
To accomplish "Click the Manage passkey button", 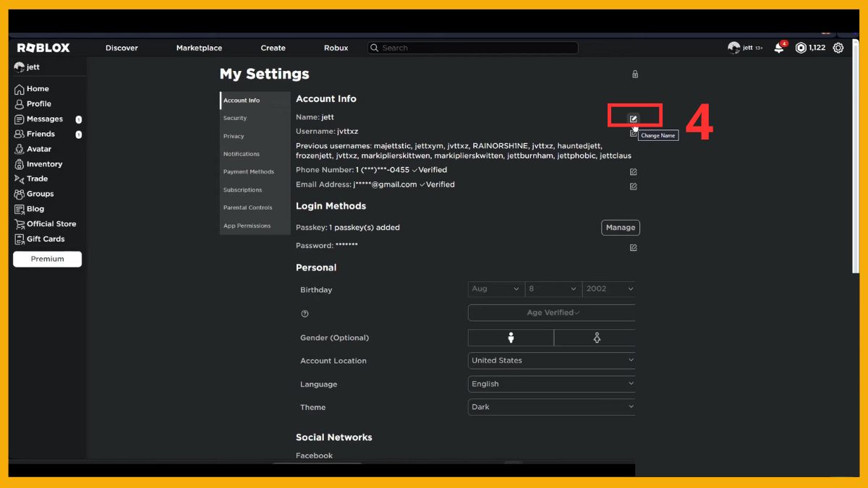I will (620, 228).
